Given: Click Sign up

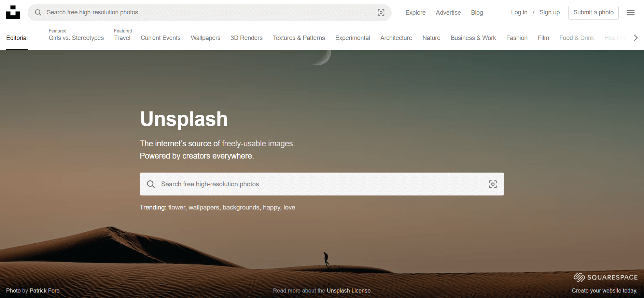Looking at the screenshot, I should pos(549,12).
